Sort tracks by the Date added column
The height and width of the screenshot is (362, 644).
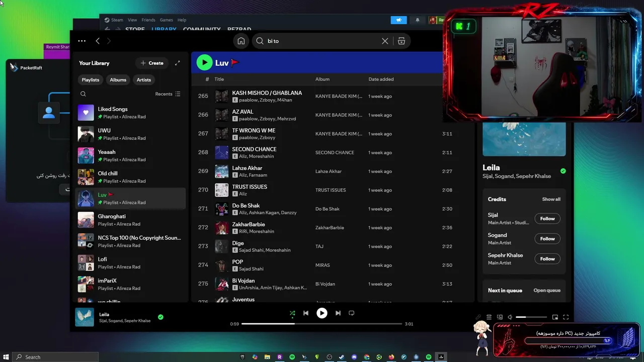[381, 79]
